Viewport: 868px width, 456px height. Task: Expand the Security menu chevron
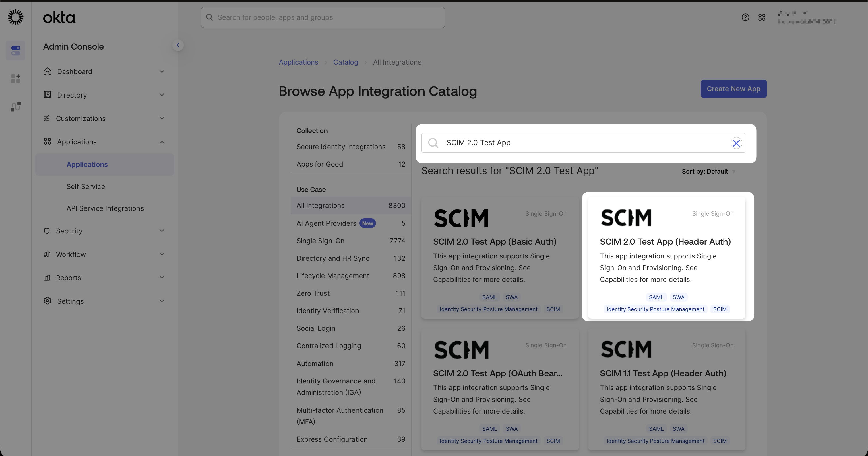(x=162, y=231)
